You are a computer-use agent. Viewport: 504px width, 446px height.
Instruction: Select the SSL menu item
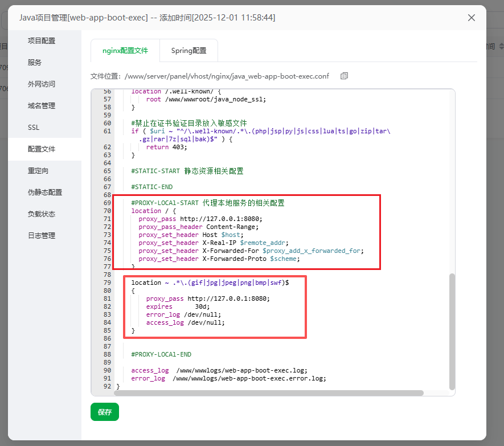34,128
